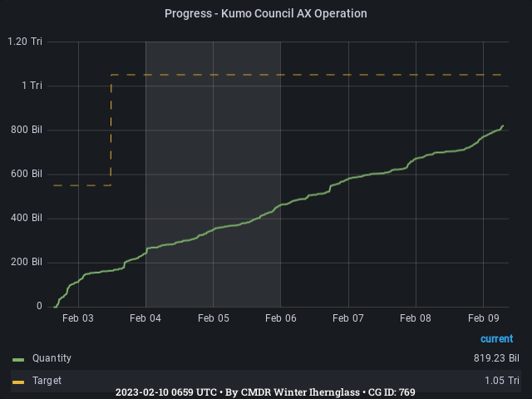Click the 200 Bil y-axis label
Screen dimensions: 532x399
pyautogui.click(x=27, y=262)
